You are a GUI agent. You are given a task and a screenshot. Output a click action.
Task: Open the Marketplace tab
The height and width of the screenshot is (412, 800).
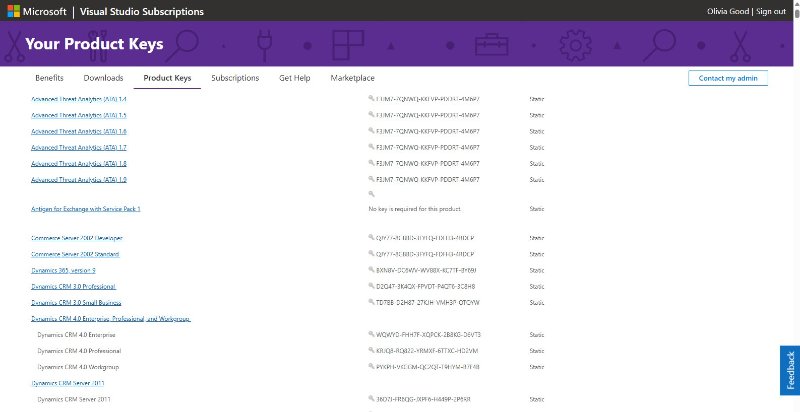(x=352, y=78)
